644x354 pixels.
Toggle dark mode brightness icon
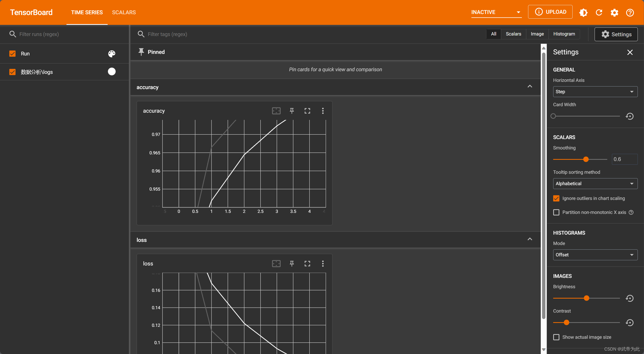click(583, 12)
